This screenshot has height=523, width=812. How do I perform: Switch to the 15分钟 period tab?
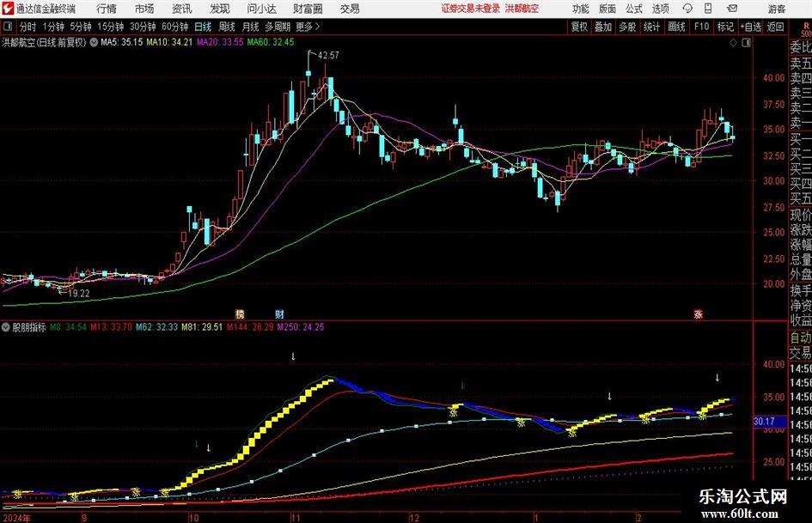tap(111, 27)
